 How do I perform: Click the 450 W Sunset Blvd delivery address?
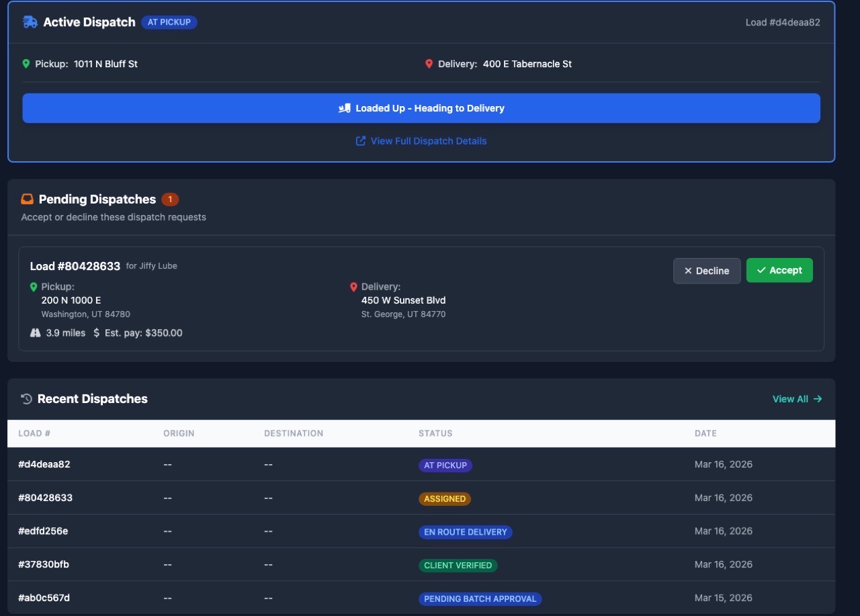tap(404, 300)
